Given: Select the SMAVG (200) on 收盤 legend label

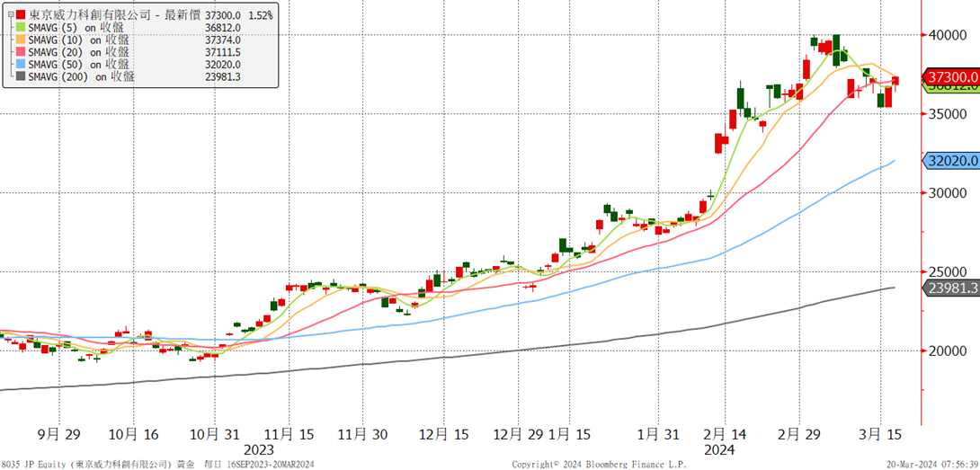Looking at the screenshot, I should 83,77.
